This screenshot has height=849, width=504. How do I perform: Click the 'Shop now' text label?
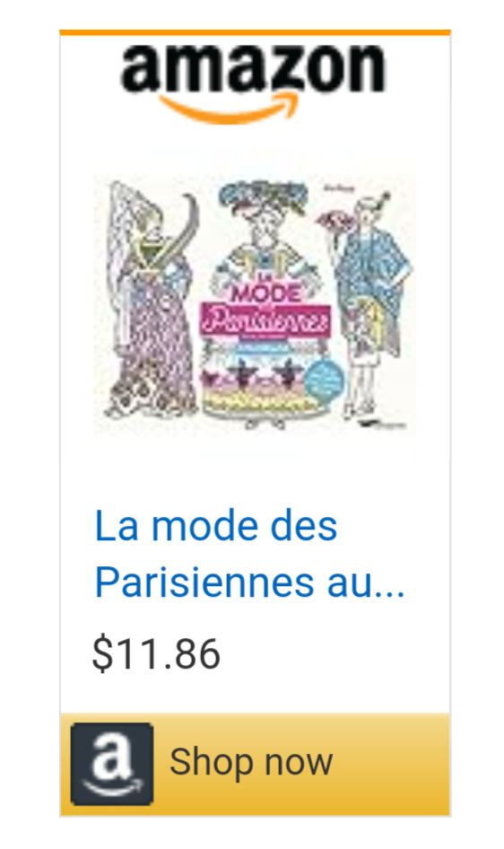coord(251,761)
